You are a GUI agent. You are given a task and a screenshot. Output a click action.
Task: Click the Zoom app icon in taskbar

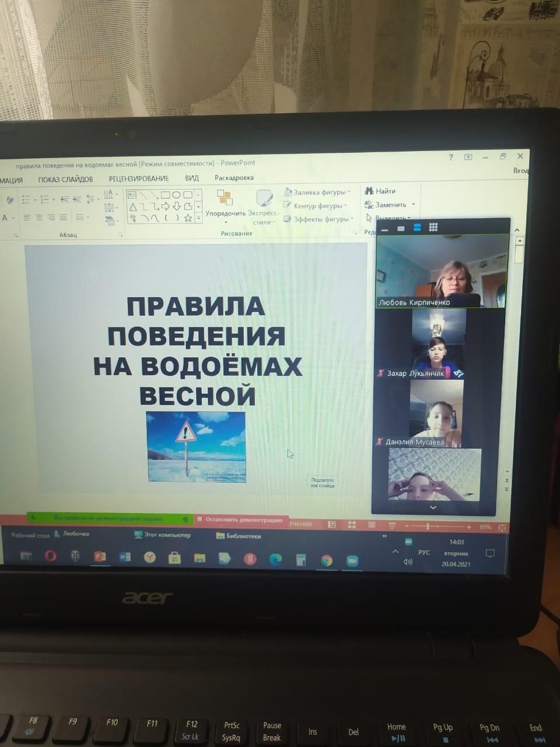pyautogui.click(x=352, y=561)
